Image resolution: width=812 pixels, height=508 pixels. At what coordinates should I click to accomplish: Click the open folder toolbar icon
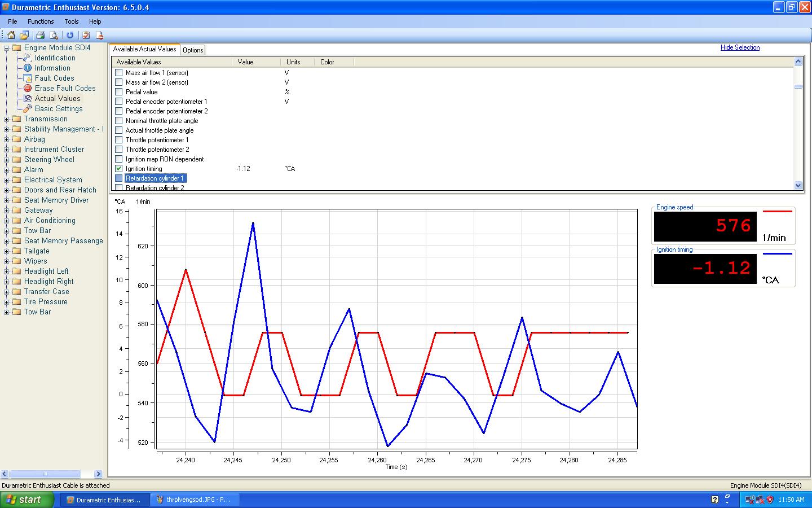(25, 35)
